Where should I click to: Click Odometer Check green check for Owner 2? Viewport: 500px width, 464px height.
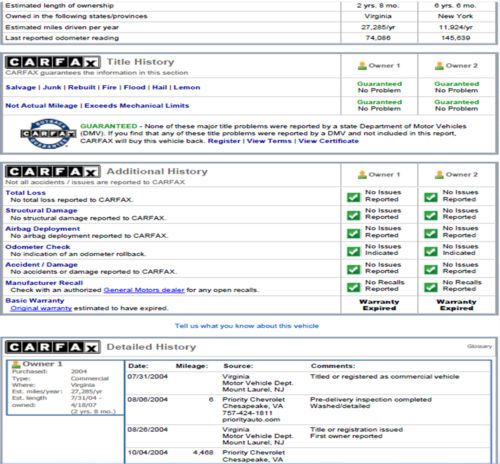(431, 251)
